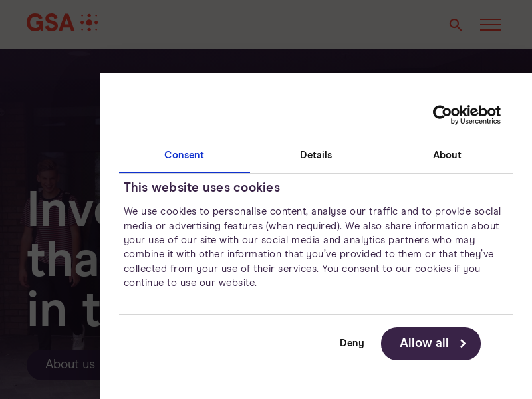Deny cookies with the Deny button
The height and width of the screenshot is (399, 532).
(x=352, y=343)
